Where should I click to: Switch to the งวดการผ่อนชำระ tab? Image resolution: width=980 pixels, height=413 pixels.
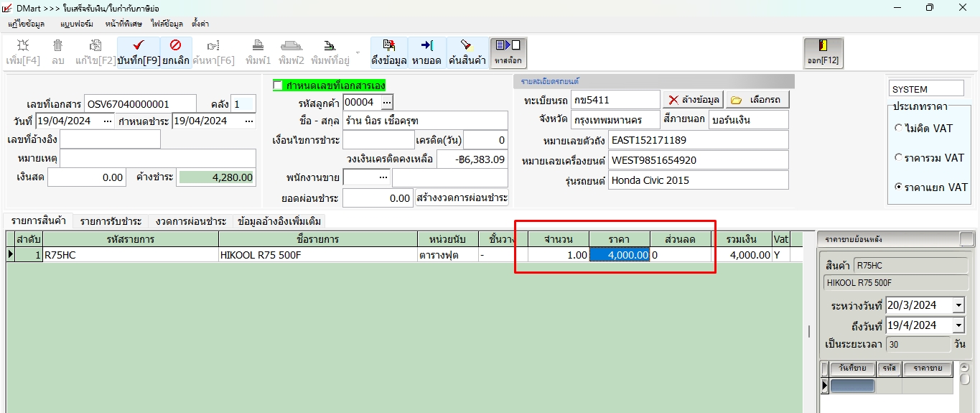pyautogui.click(x=191, y=221)
